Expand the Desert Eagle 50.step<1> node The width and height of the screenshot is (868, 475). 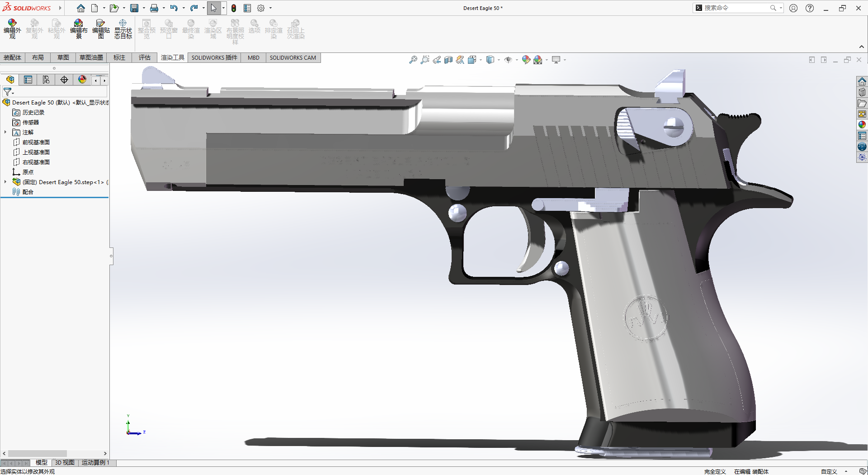(x=5, y=182)
